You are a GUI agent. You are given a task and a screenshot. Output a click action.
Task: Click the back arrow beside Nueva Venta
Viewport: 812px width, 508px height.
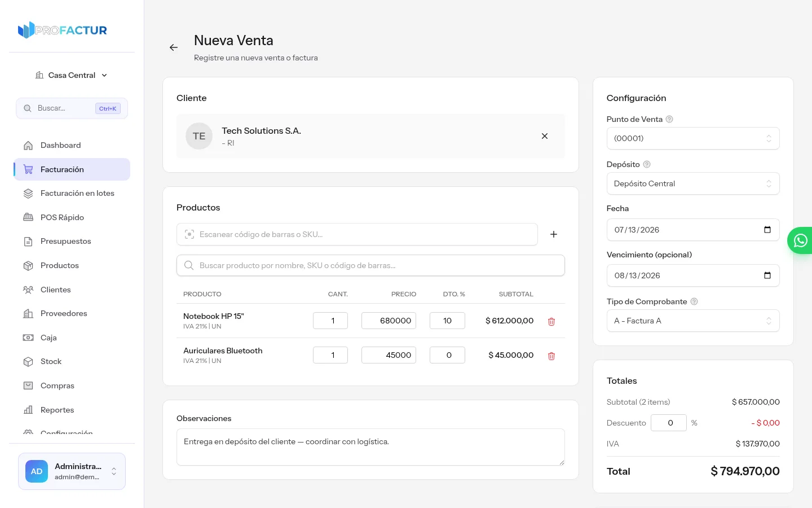coord(174,47)
